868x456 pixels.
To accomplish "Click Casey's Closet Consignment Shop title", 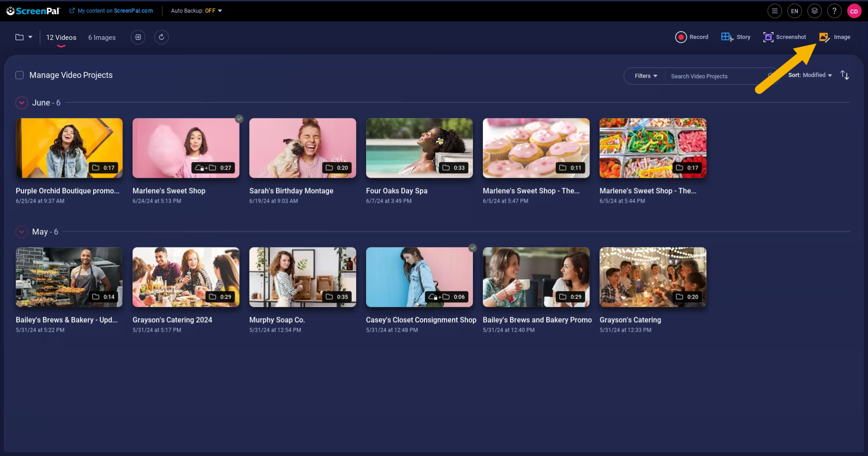I will pyautogui.click(x=421, y=320).
